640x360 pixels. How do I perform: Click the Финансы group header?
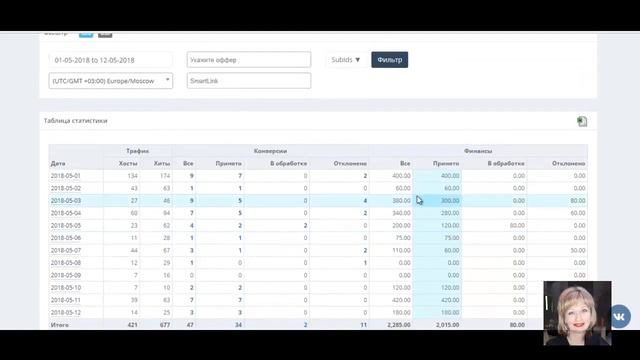[478, 151]
